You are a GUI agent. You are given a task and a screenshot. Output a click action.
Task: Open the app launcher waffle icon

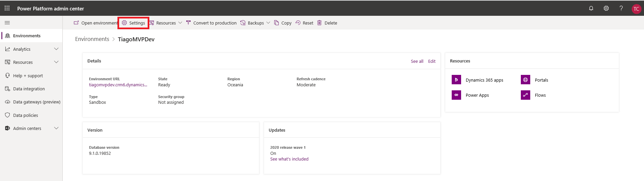click(x=7, y=8)
